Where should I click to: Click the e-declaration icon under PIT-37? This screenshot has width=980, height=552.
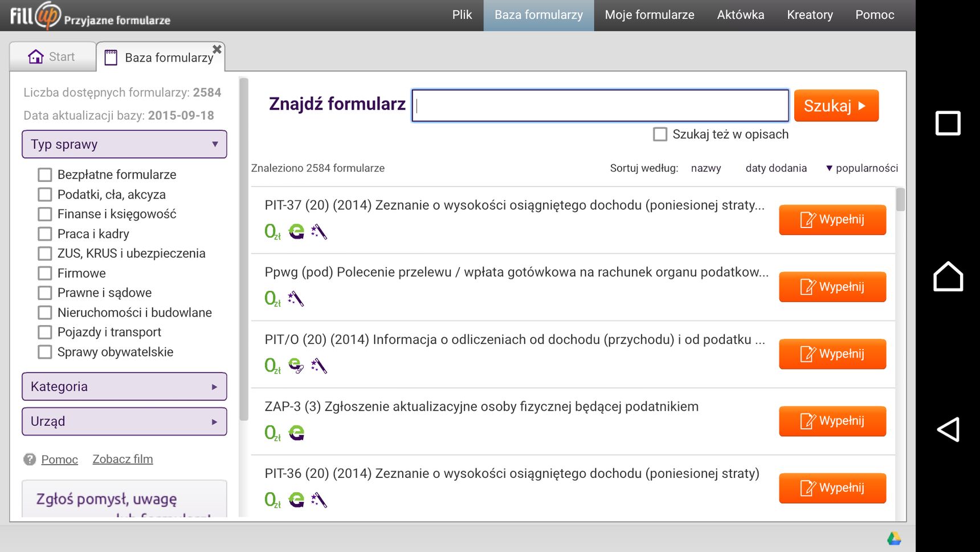(x=296, y=231)
